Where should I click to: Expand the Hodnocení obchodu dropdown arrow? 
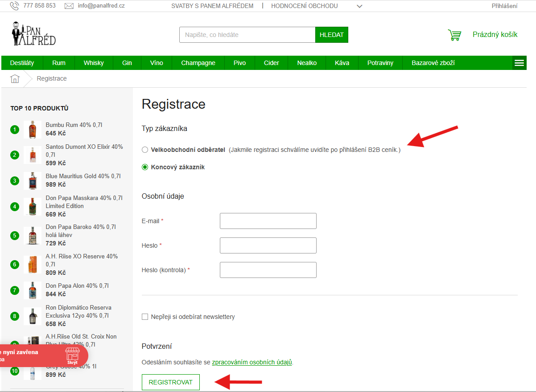[359, 6]
